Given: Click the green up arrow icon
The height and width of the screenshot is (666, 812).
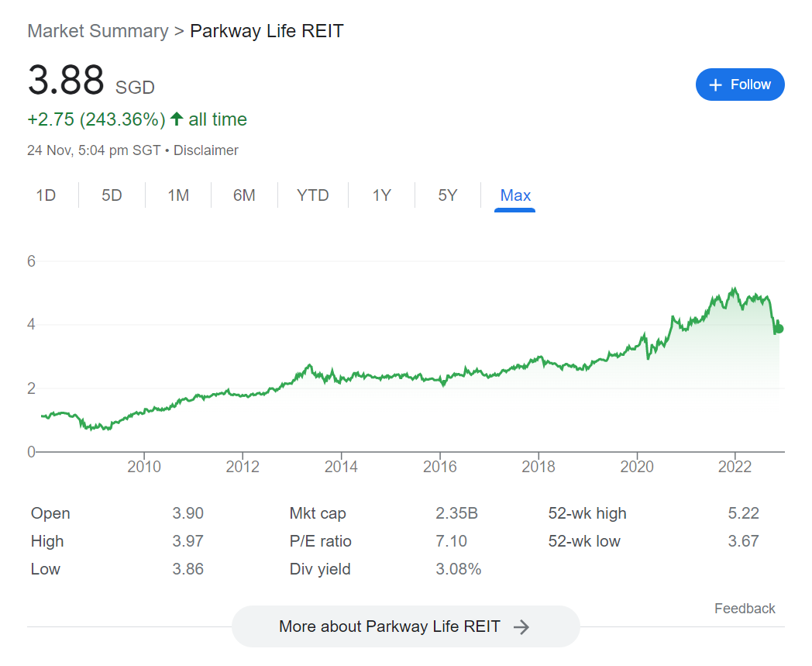Looking at the screenshot, I should click(177, 119).
